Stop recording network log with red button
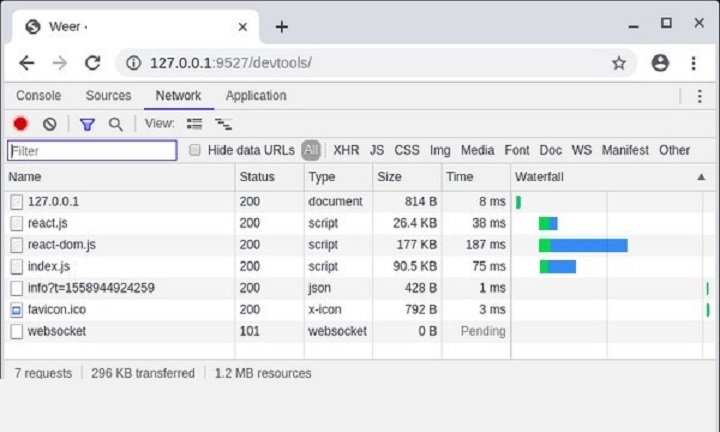720x432 pixels. tap(21, 124)
